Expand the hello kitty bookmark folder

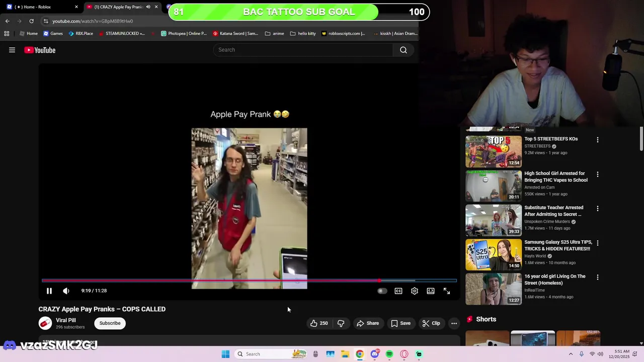(x=303, y=34)
